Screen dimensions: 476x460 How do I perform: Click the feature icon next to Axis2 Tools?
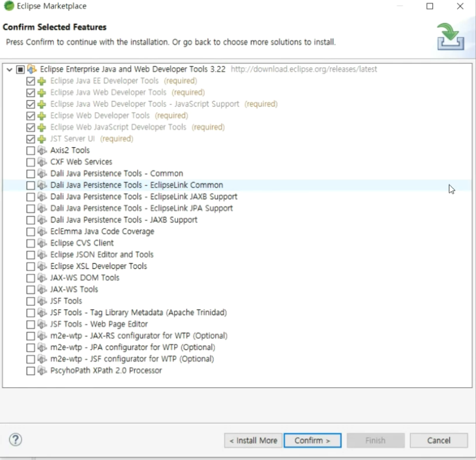42,150
